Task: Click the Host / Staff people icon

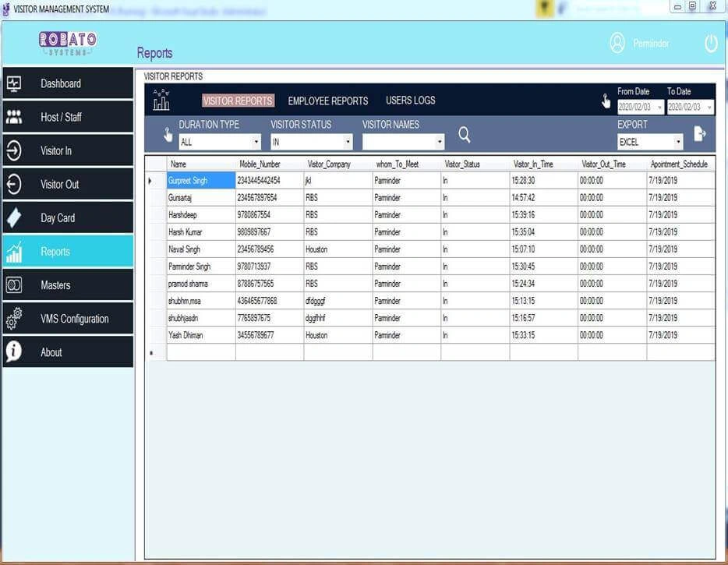Action: pos(16,117)
